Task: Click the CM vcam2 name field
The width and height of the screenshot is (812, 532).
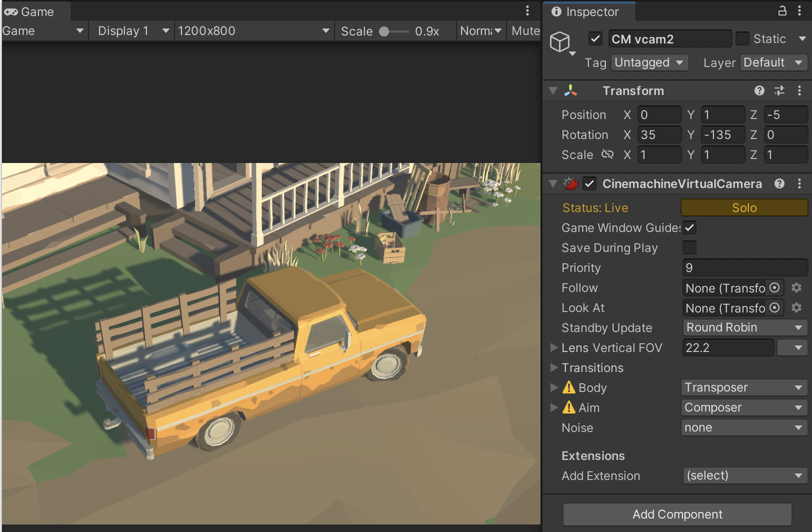Action: tap(670, 39)
